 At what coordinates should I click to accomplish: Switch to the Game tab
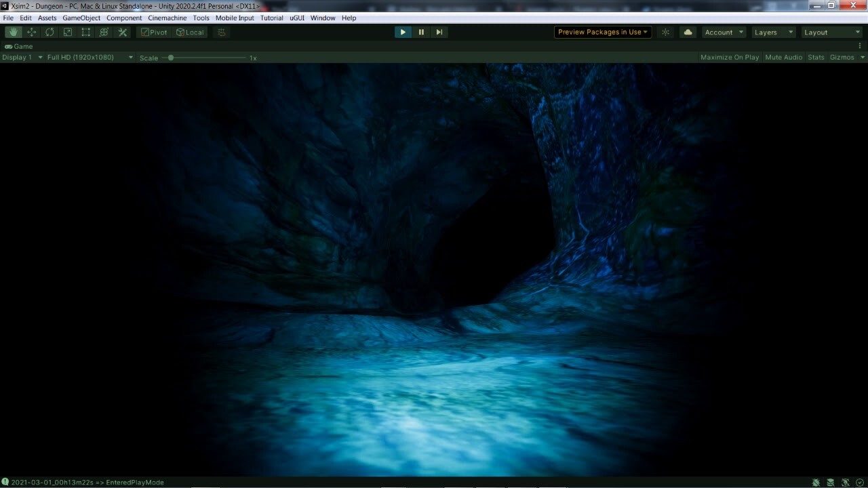[18, 46]
